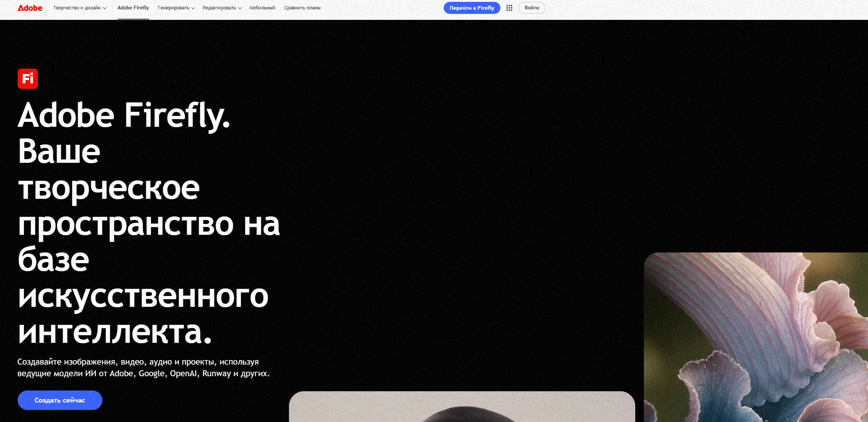Click the Adobe logo in the header
This screenshot has height=422, width=868.
(x=30, y=8)
